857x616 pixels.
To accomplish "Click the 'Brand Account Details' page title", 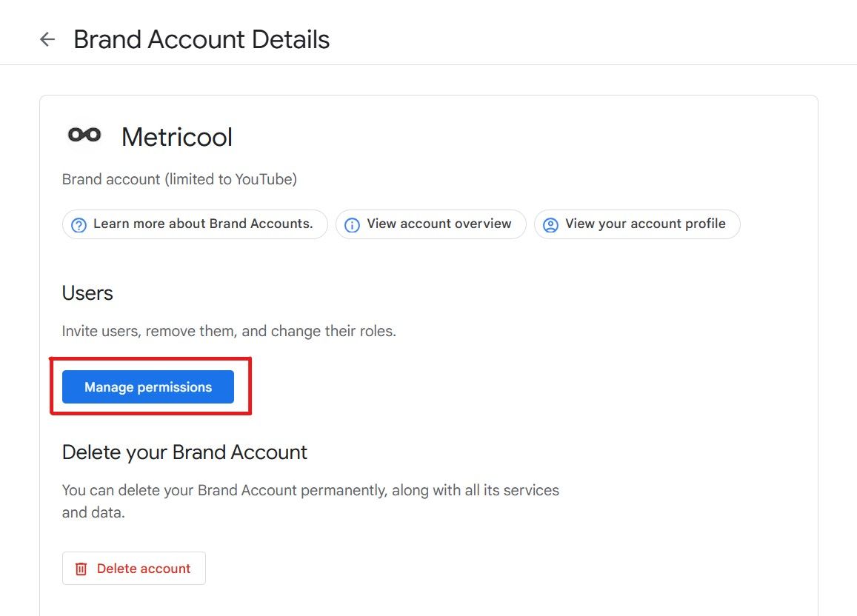I will coord(201,39).
